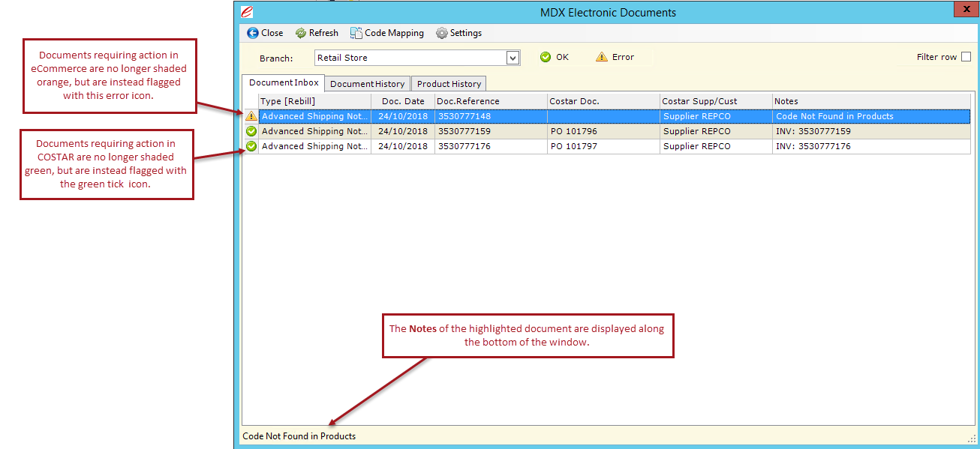Open the Branch dropdown arrow
This screenshot has width=980, height=449.
click(x=513, y=58)
